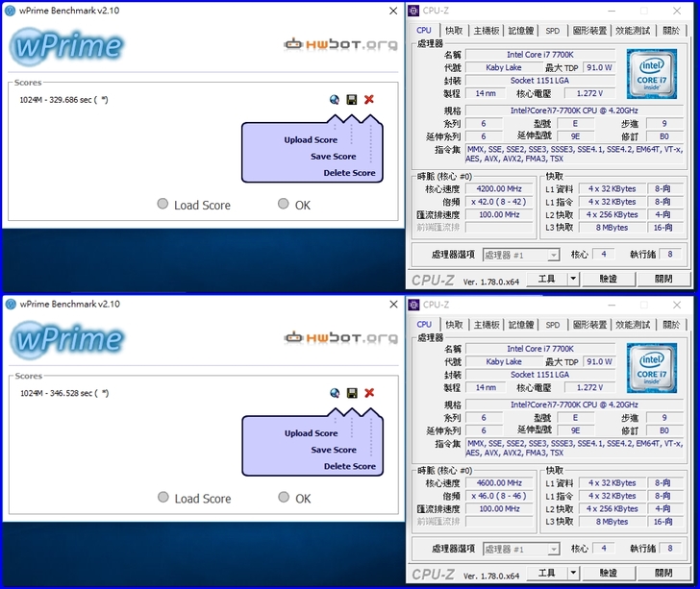Open processor selection dropdown in top CPU-Z

521,255
